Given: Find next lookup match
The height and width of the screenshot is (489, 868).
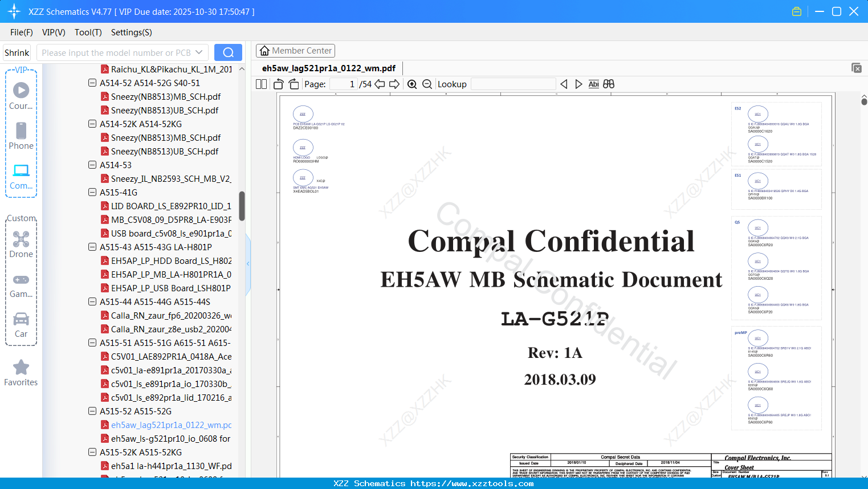Looking at the screenshot, I should coord(578,84).
